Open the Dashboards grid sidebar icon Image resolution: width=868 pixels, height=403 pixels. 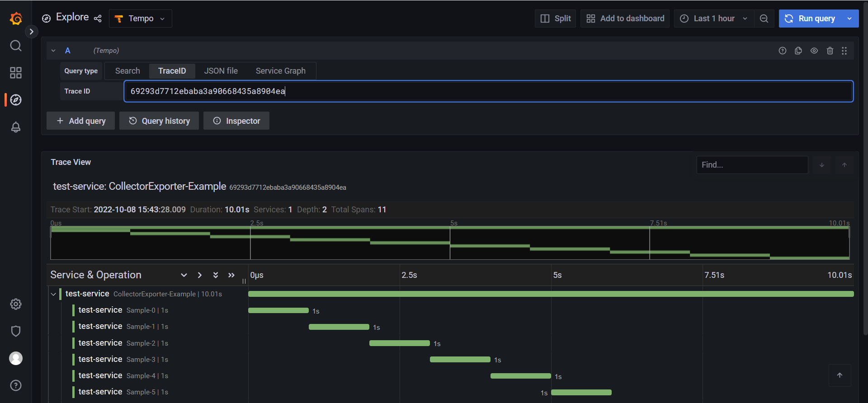coord(16,73)
